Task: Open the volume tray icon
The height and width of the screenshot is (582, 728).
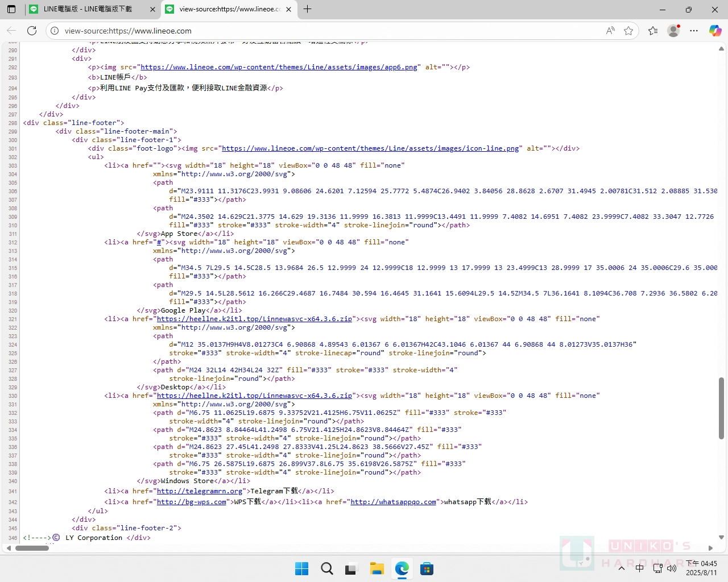Action: [x=672, y=568]
